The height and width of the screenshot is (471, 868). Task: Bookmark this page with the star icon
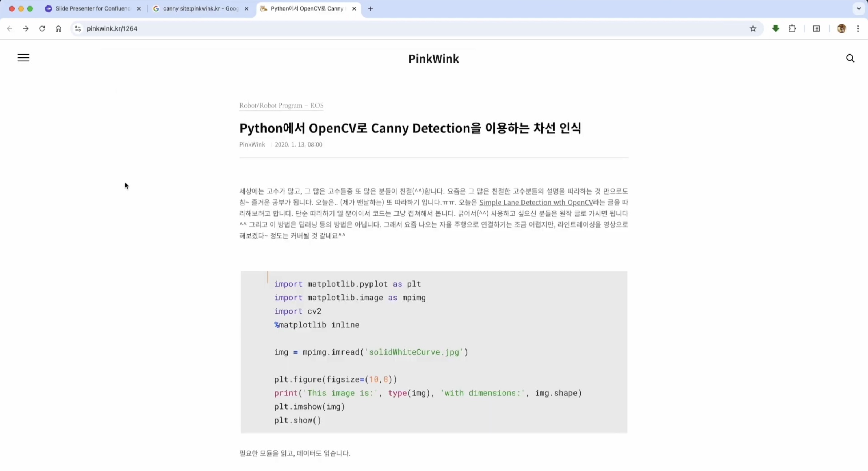pos(753,28)
